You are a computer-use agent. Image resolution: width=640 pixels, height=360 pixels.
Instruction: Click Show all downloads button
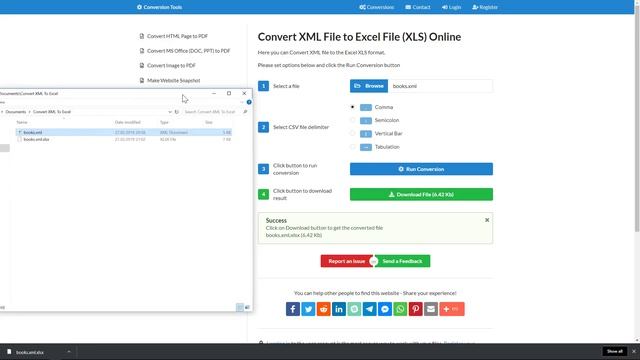[614, 351]
